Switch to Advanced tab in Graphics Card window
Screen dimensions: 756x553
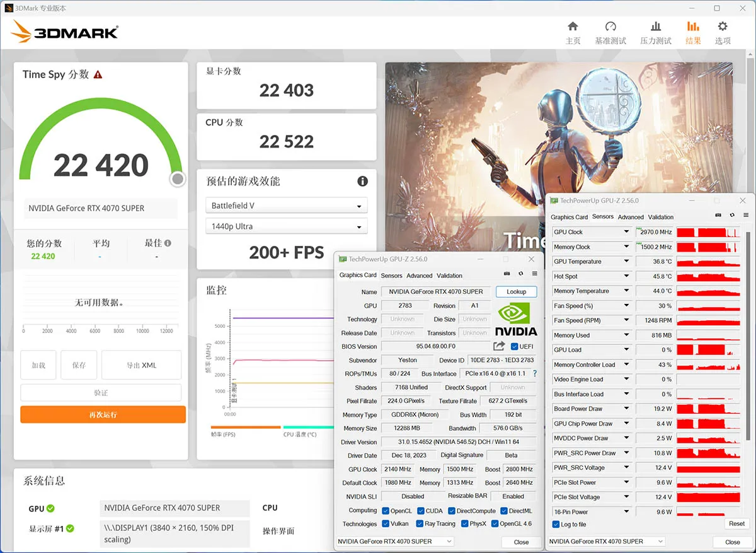point(420,276)
